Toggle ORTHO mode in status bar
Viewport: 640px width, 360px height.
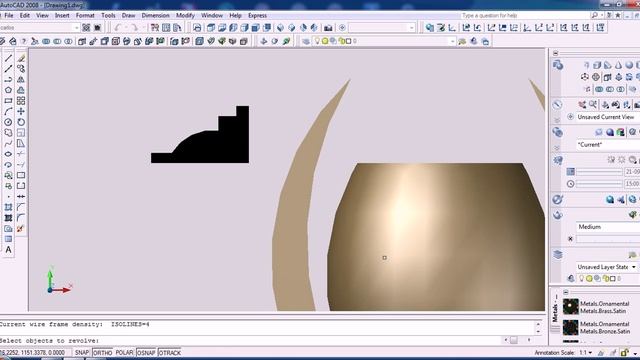coord(102,353)
